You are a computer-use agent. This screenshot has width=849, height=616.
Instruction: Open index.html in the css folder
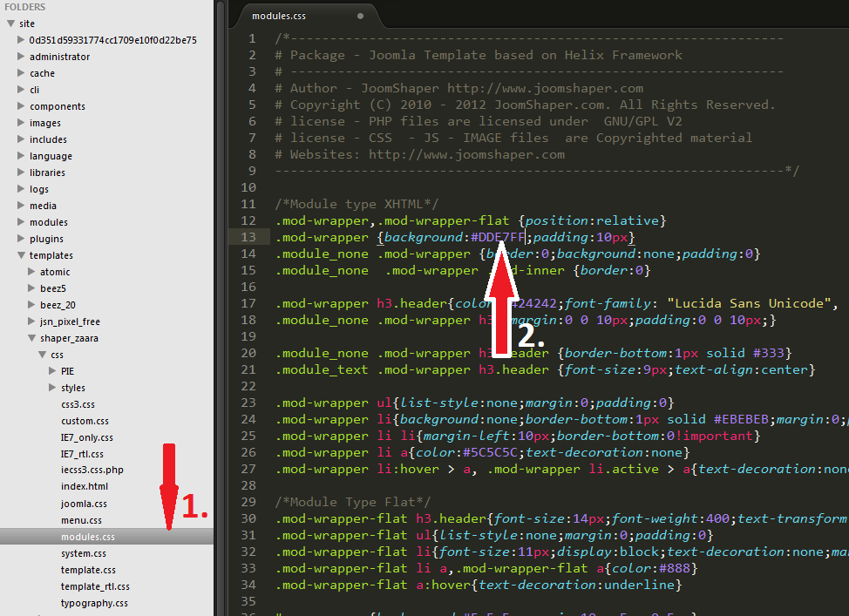(85, 487)
